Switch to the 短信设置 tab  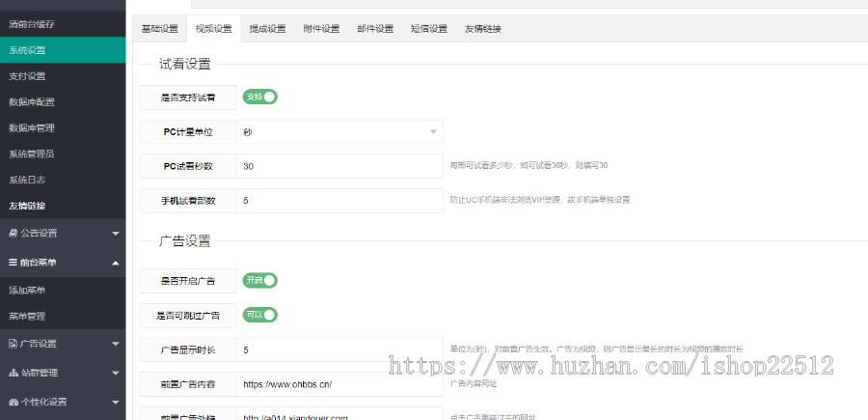(x=429, y=29)
